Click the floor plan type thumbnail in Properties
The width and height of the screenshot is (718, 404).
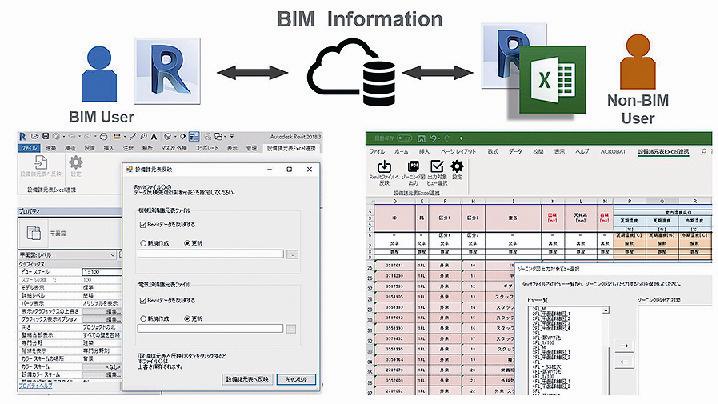pyautogui.click(x=33, y=233)
